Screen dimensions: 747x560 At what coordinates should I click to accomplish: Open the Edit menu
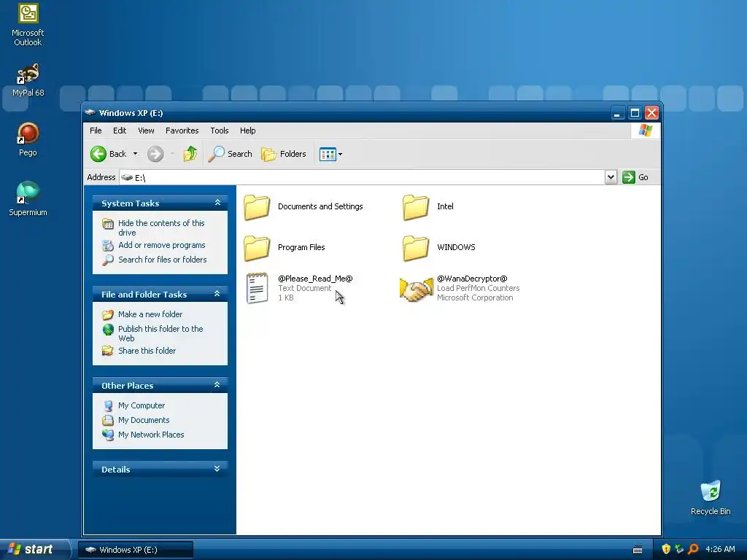120,131
